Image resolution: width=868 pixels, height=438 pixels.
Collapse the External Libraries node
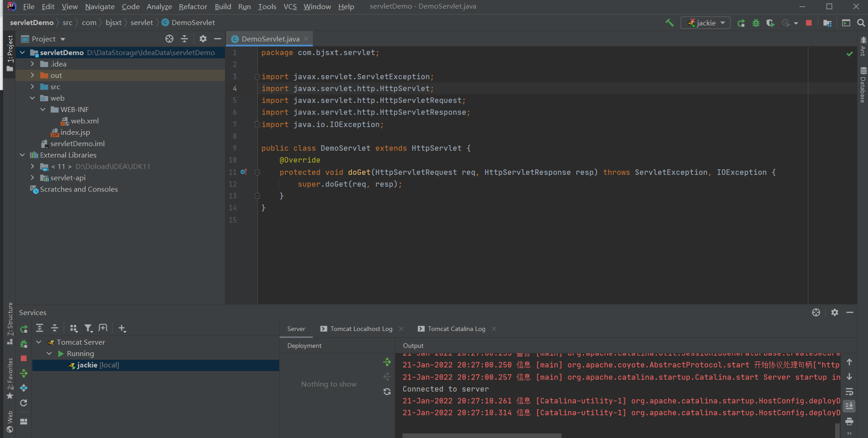point(22,155)
